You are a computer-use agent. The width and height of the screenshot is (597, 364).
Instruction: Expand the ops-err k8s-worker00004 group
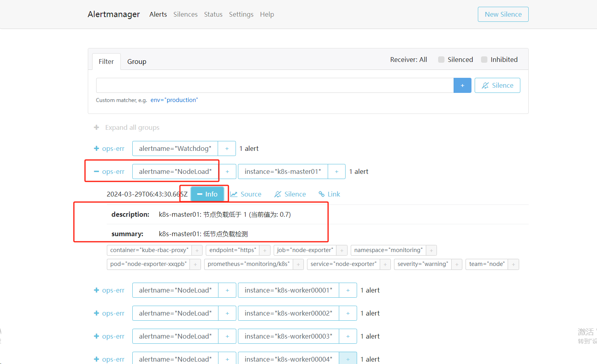point(109,359)
